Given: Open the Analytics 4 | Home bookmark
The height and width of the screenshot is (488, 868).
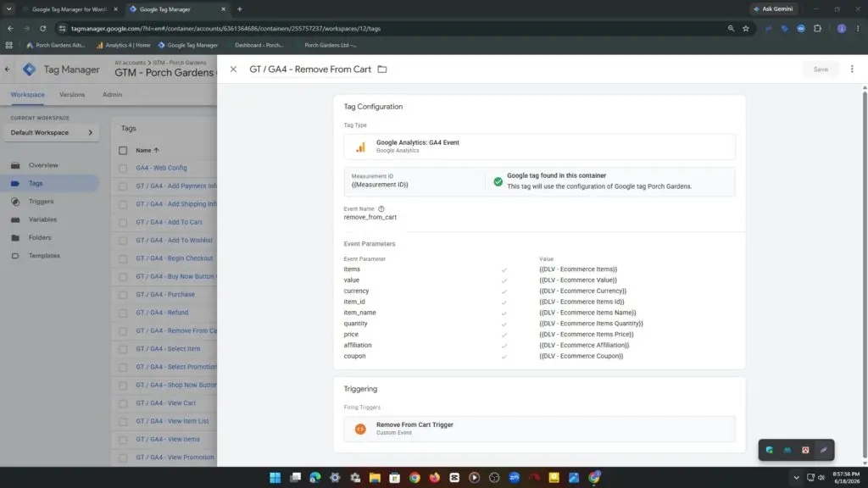Looking at the screenshot, I should click(x=123, y=45).
